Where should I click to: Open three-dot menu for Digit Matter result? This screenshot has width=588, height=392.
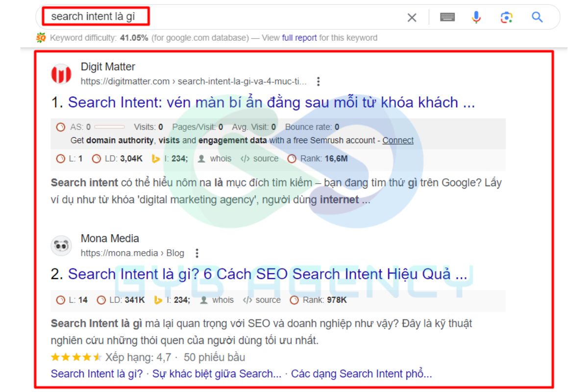pos(318,81)
